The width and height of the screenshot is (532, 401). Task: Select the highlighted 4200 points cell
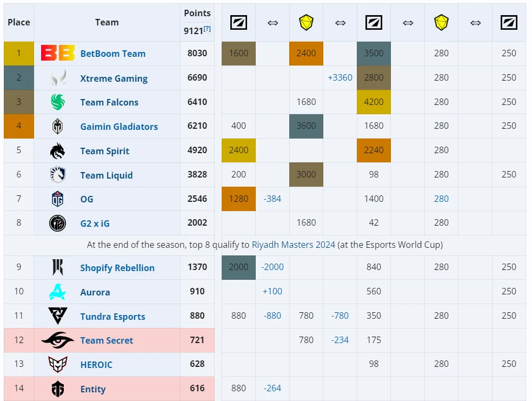point(374,102)
